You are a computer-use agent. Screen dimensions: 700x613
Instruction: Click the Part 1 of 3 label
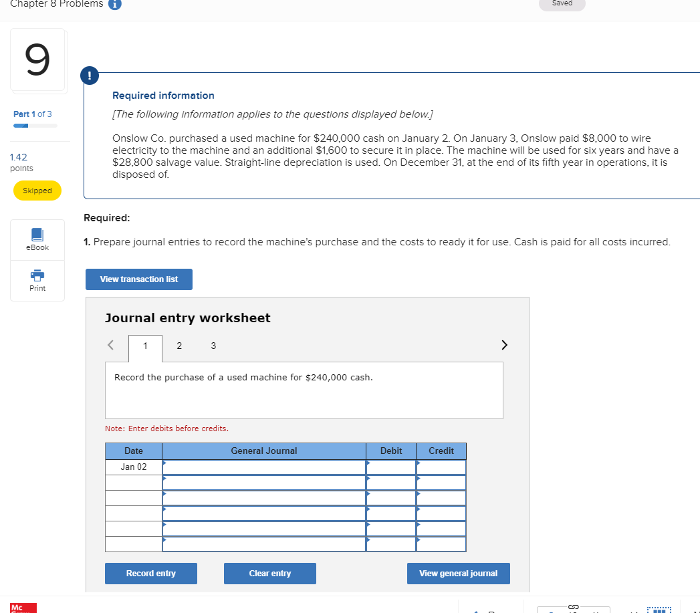pos(33,114)
